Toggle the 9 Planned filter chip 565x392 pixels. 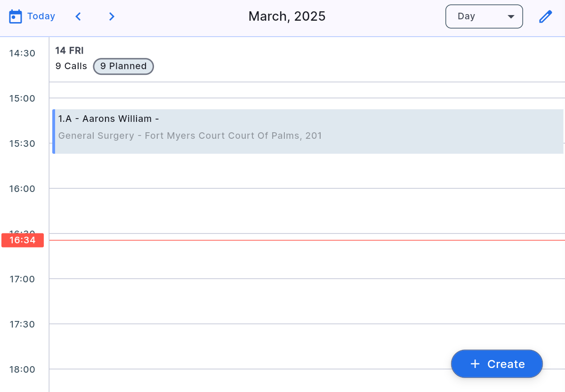(123, 66)
